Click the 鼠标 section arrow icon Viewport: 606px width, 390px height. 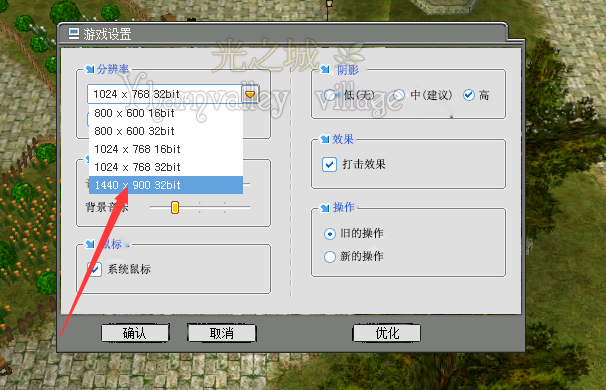(90, 244)
